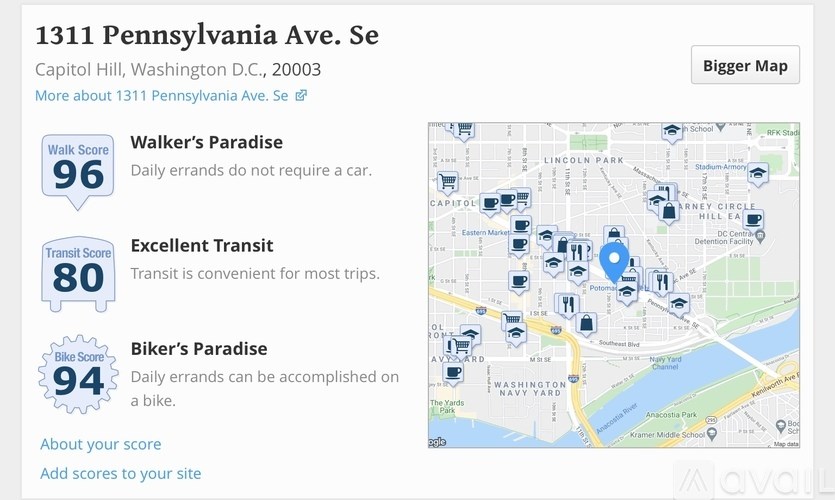Select the coffee marker above DC Central Detention Facility
The height and width of the screenshot is (500, 835).
coord(752,219)
